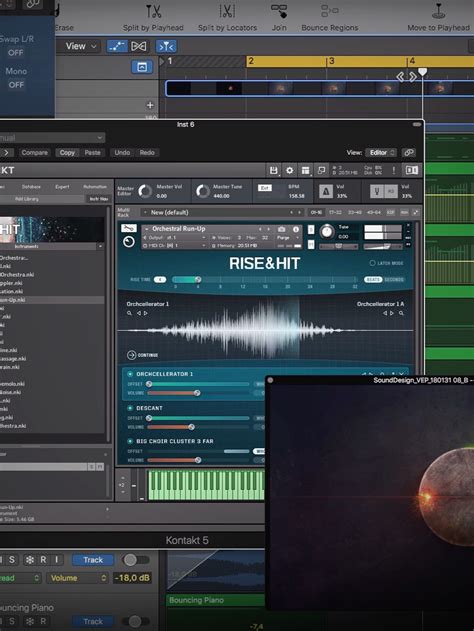
Task: Click the Paste button
Action: click(93, 153)
